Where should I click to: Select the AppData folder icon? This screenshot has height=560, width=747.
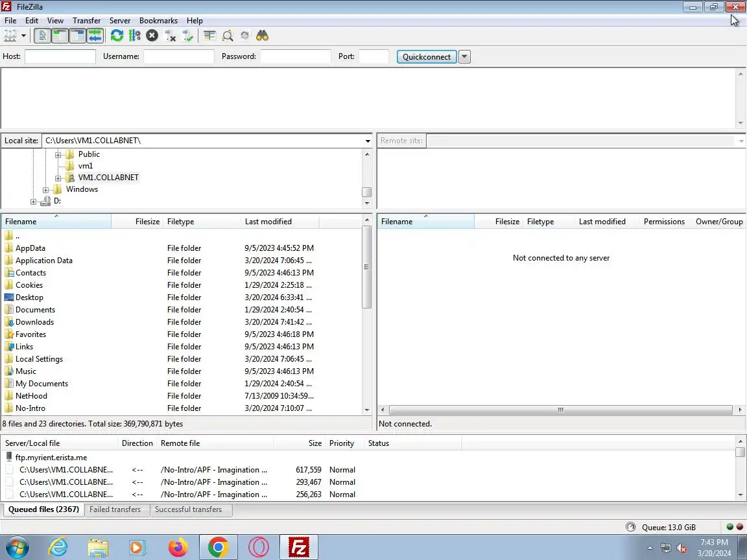pyautogui.click(x=8, y=248)
